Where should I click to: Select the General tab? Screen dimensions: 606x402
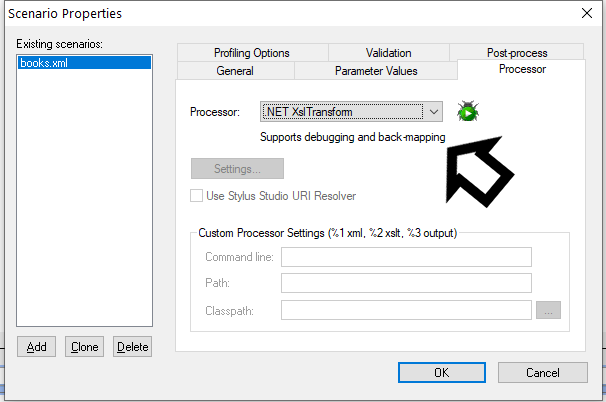pyautogui.click(x=235, y=71)
